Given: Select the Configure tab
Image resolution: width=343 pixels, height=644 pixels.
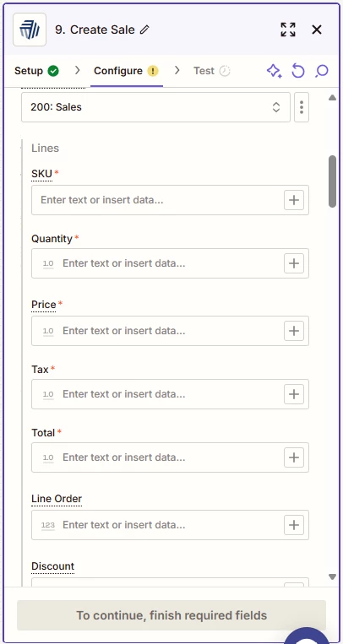Looking at the screenshot, I should click(x=126, y=71).
